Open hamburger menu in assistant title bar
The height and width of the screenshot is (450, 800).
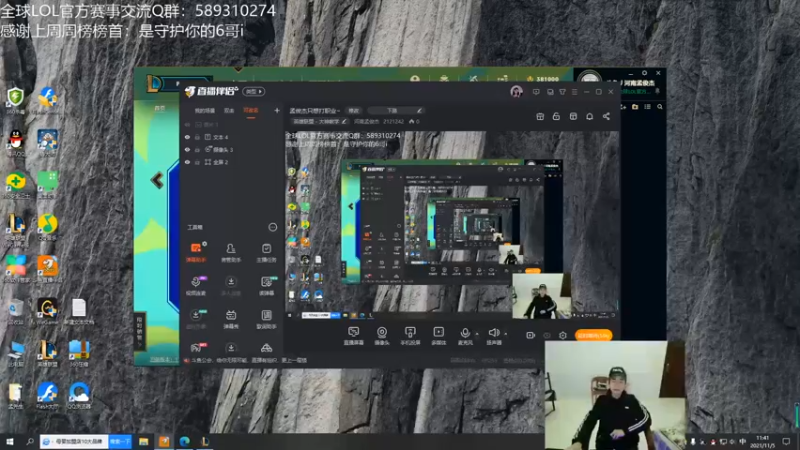point(574,92)
